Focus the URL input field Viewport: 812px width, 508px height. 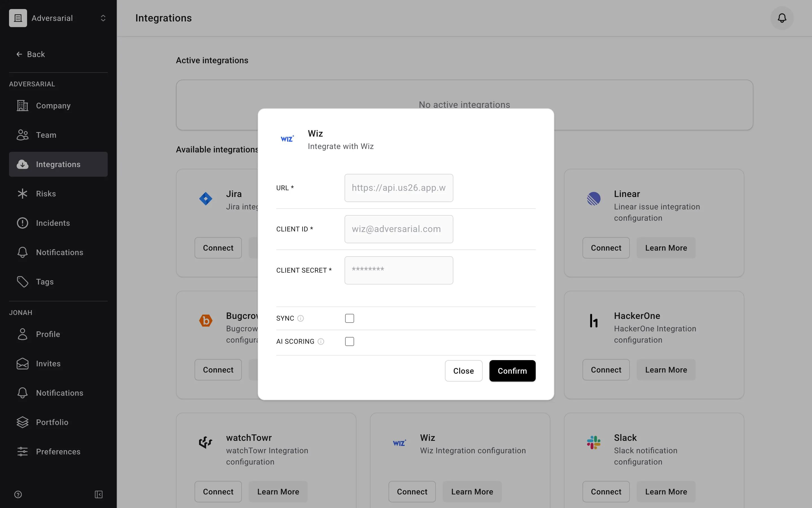point(399,188)
